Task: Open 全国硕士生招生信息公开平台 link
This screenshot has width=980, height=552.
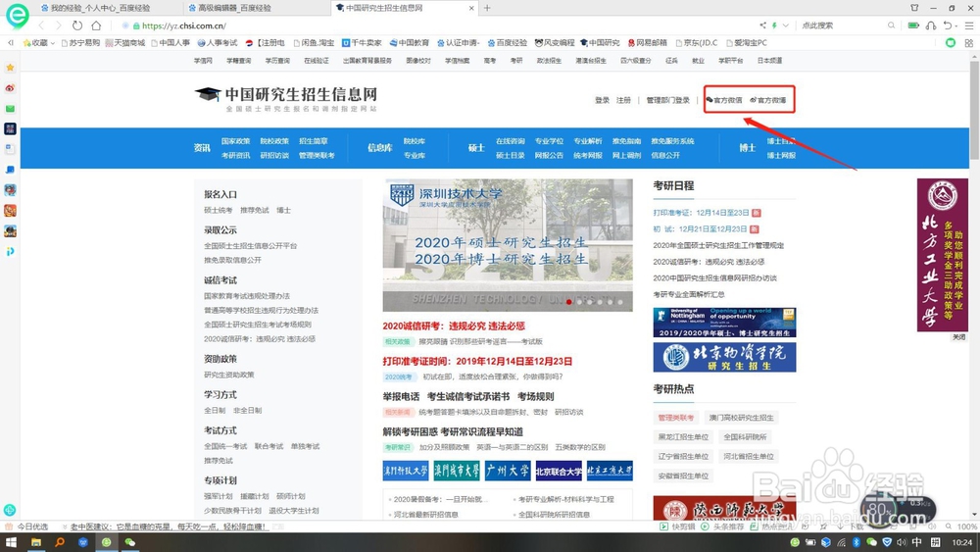Action: click(251, 246)
